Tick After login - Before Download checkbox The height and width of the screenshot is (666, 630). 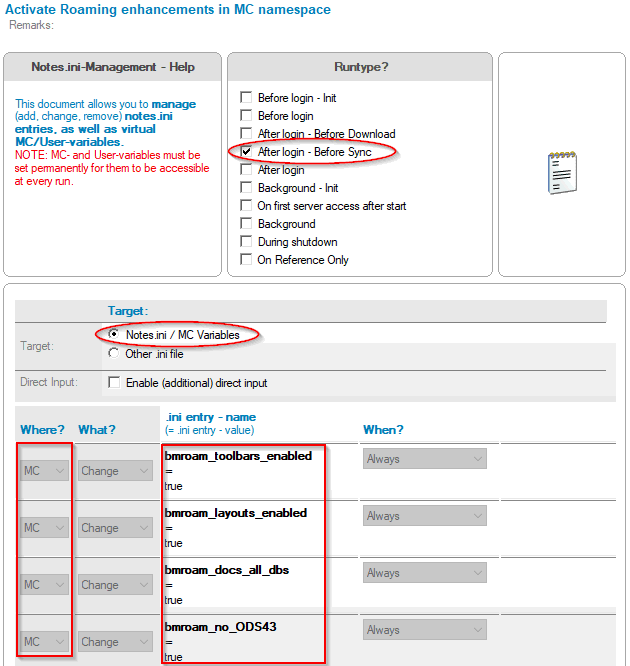pos(246,133)
